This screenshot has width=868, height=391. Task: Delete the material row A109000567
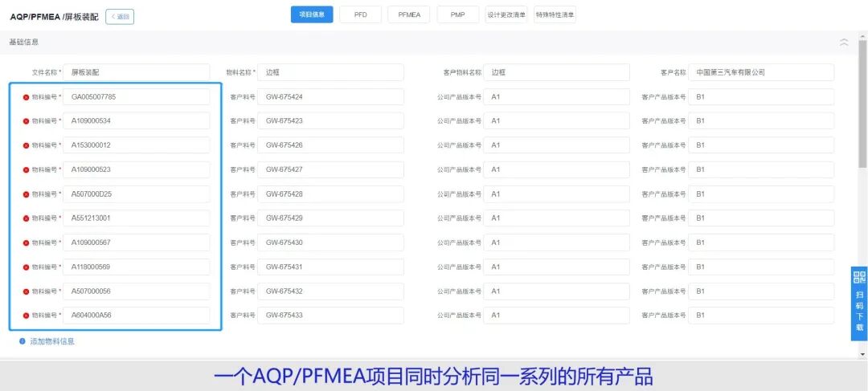tap(26, 242)
